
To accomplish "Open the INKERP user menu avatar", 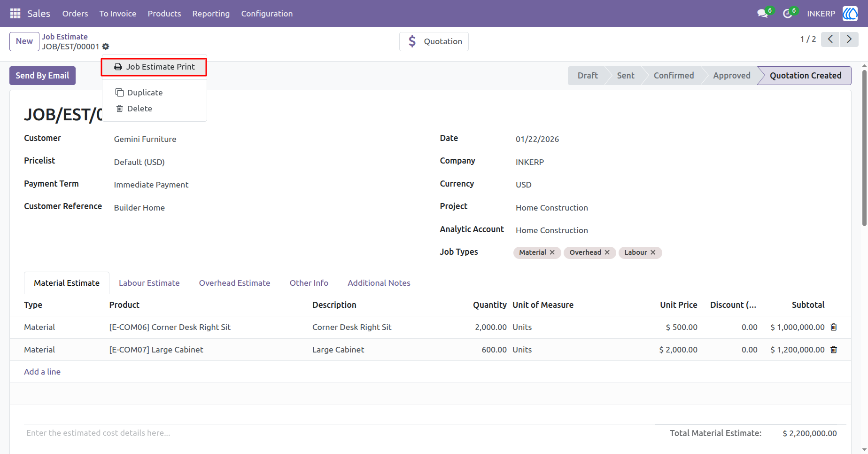I will [850, 14].
